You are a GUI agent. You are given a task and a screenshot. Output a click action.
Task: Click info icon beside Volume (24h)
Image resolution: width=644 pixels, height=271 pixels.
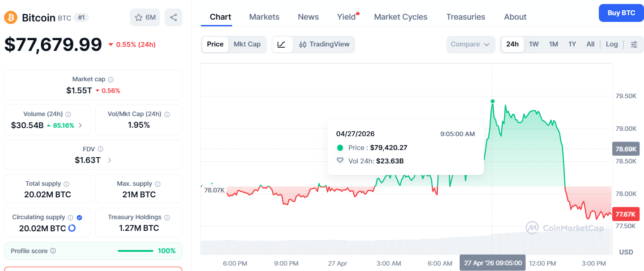[68, 114]
